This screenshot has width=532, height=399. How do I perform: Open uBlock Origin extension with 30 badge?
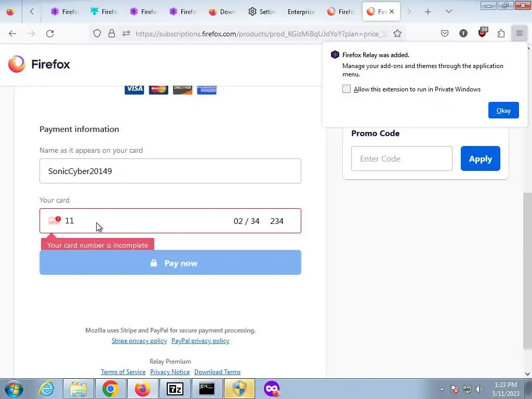click(483, 33)
